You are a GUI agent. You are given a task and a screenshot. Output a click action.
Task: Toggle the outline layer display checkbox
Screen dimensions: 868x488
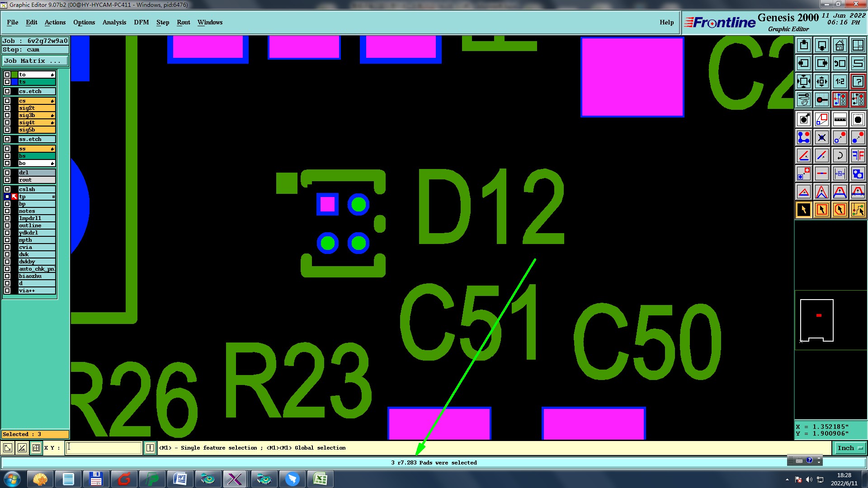pyautogui.click(x=7, y=225)
